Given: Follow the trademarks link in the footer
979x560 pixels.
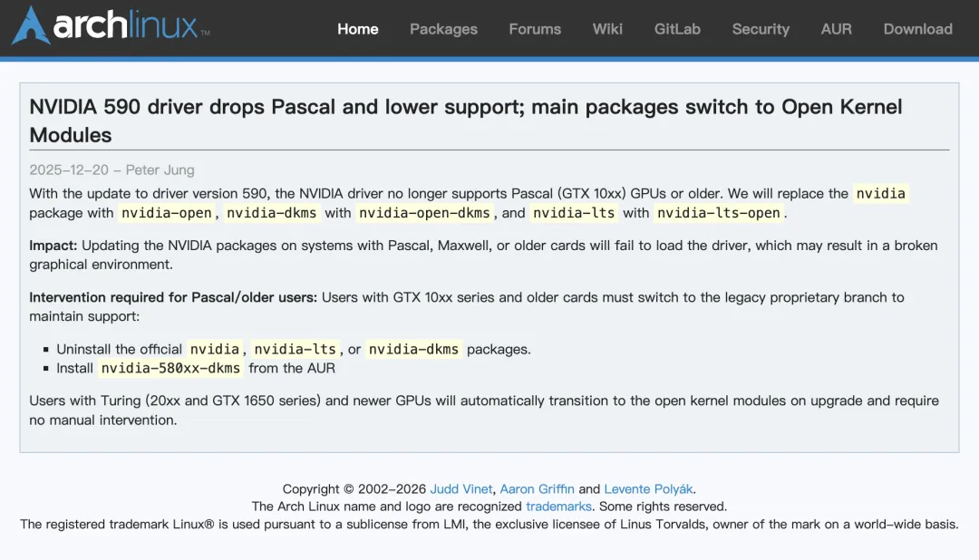Looking at the screenshot, I should coord(558,507).
